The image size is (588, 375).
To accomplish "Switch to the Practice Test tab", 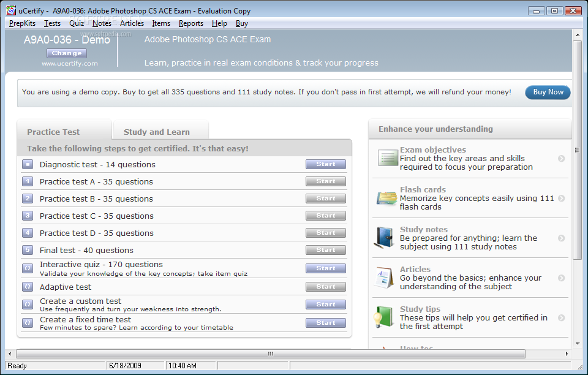I will (x=64, y=130).
